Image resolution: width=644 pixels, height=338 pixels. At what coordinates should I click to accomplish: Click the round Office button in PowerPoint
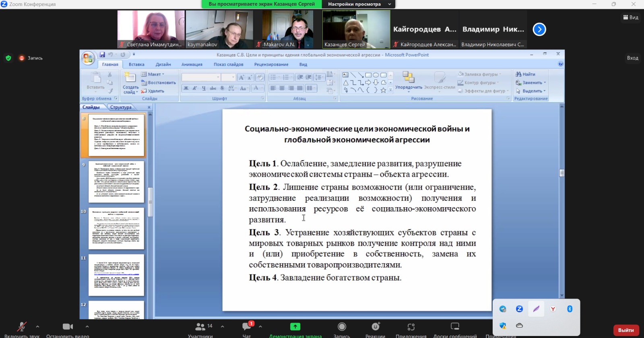(x=88, y=58)
